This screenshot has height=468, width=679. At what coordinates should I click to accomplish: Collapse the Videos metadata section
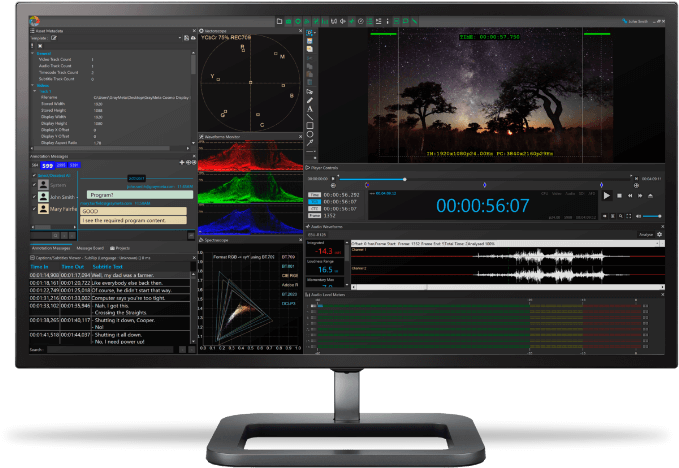32,85
